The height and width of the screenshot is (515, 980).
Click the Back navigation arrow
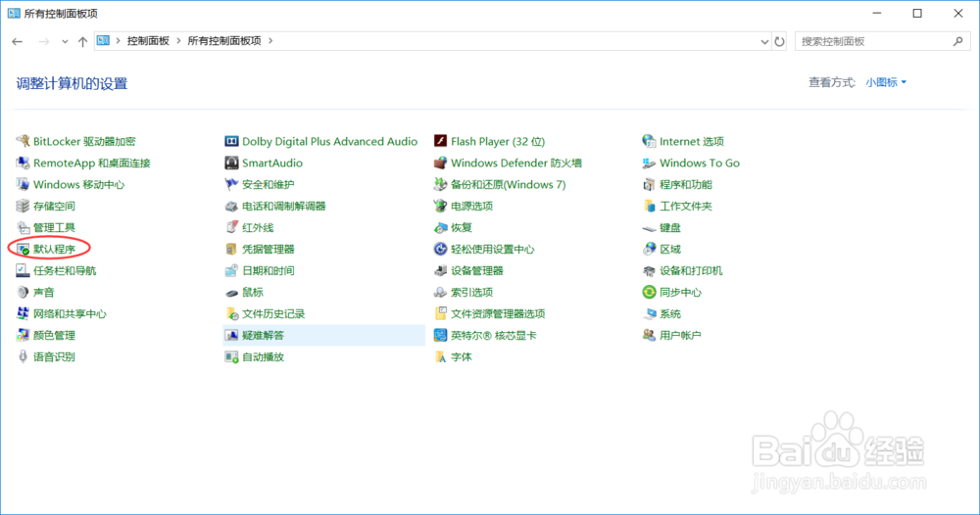tap(18, 42)
